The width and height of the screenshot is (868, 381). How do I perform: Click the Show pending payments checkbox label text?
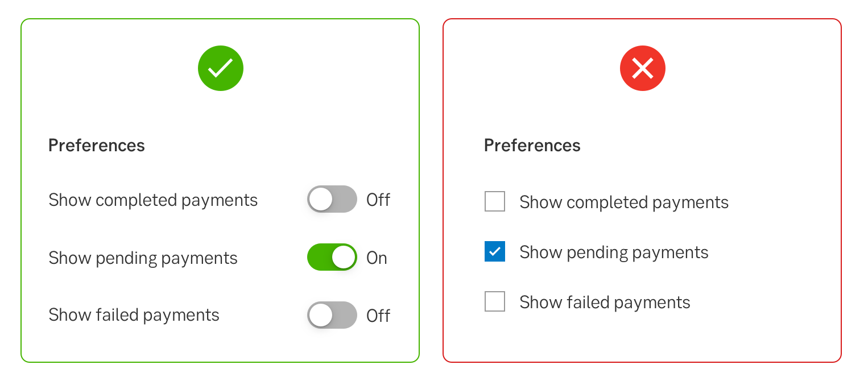point(614,252)
